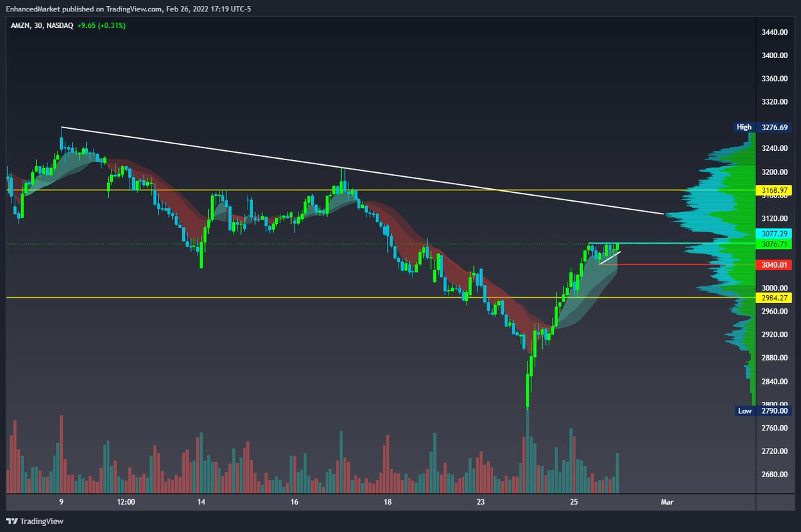Click the green 3076.71 current price label
Image resolution: width=801 pixels, height=532 pixels.
[775, 244]
